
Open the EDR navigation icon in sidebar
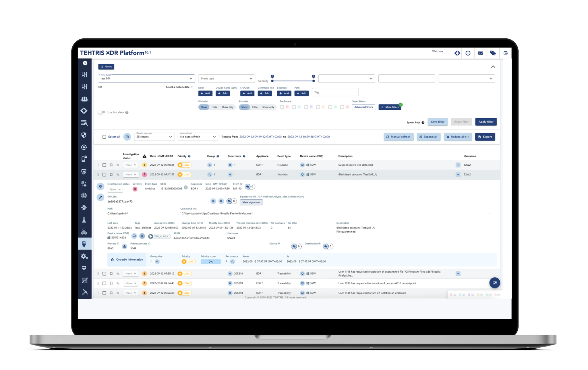(84, 244)
